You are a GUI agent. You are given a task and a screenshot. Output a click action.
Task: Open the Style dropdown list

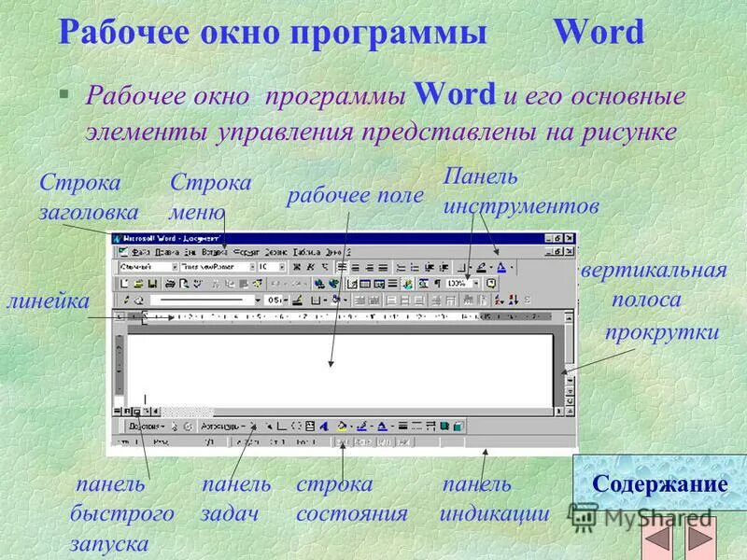[175, 267]
